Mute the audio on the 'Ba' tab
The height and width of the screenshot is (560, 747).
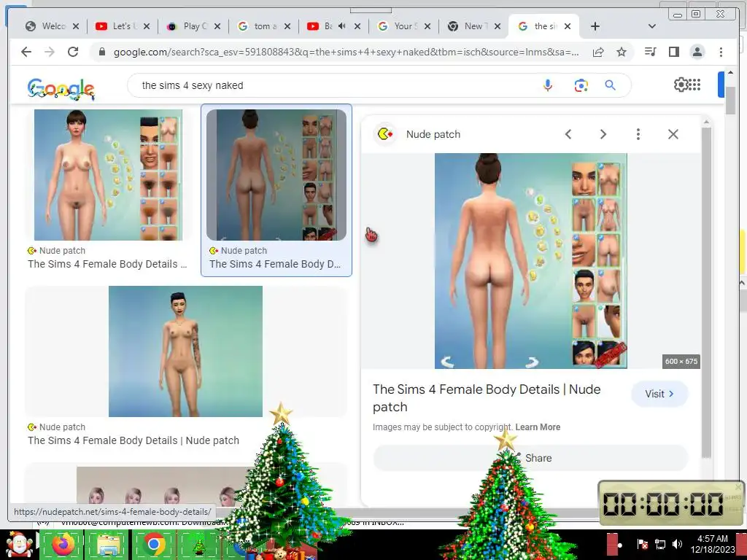click(x=341, y=26)
